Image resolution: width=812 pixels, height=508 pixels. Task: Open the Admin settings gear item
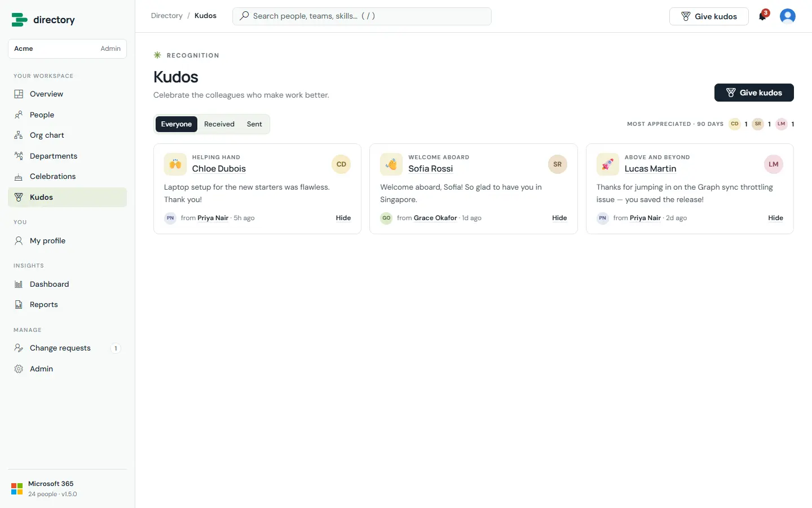click(x=67, y=369)
